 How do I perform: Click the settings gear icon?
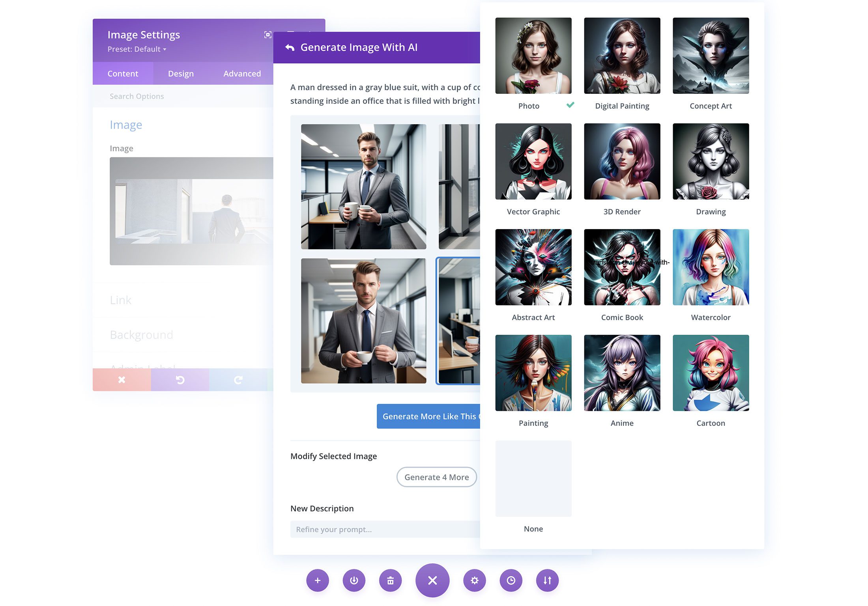pyautogui.click(x=475, y=580)
